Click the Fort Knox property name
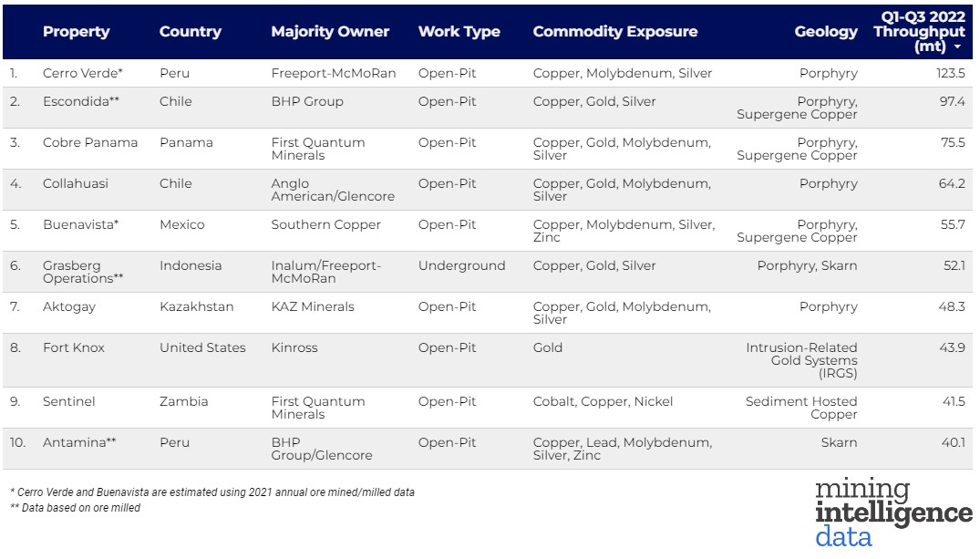Viewport: 980px width, 559px height. coord(73,348)
